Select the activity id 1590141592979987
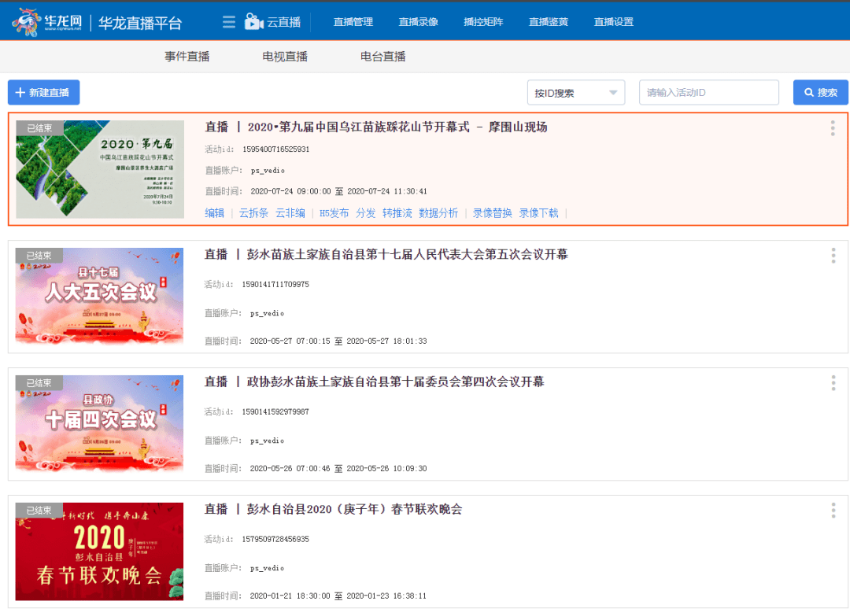This screenshot has height=616, width=850. (x=275, y=411)
